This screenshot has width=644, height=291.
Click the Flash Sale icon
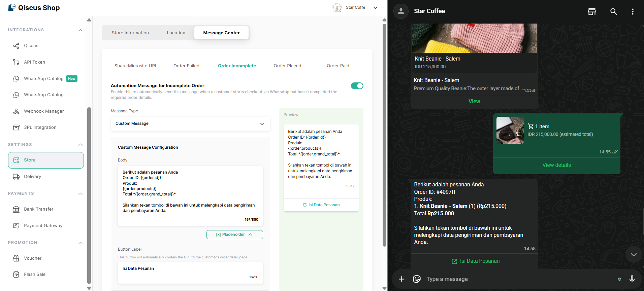pos(16,275)
